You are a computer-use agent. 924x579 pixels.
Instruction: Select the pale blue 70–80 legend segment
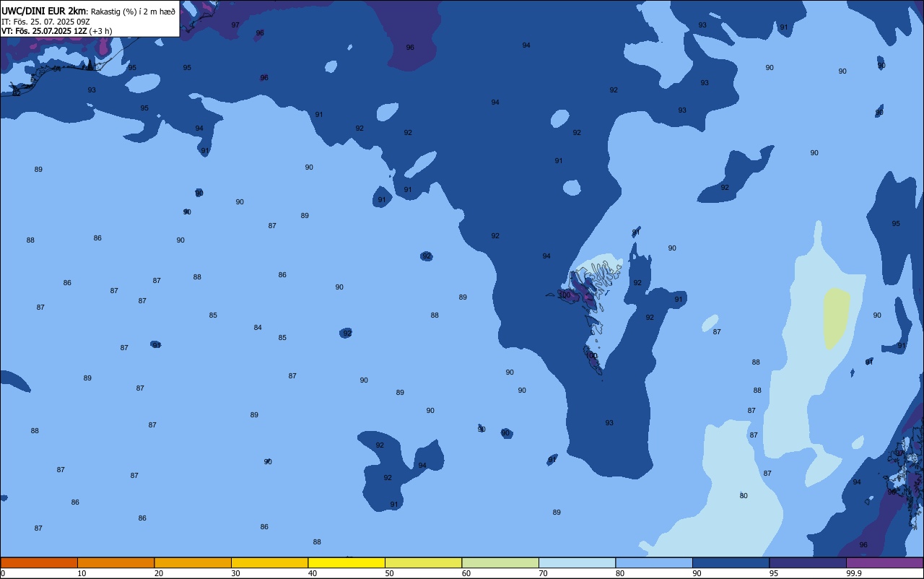tap(577, 562)
